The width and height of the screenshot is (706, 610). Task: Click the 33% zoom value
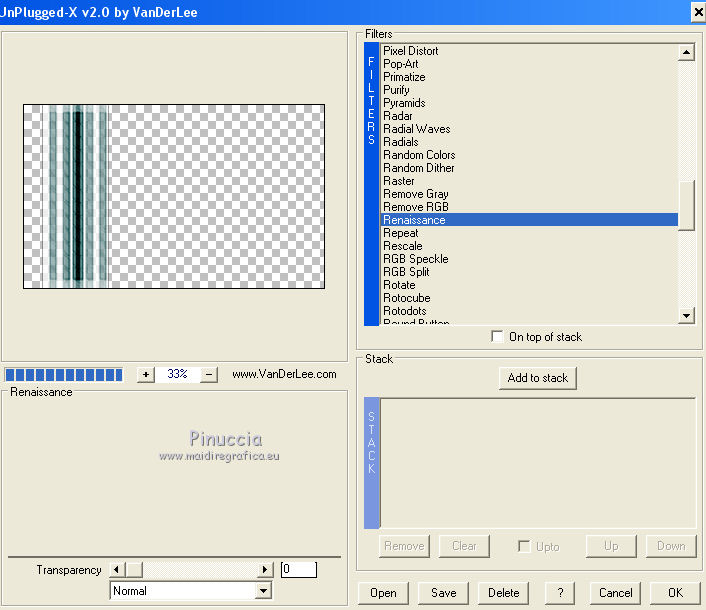[x=177, y=374]
